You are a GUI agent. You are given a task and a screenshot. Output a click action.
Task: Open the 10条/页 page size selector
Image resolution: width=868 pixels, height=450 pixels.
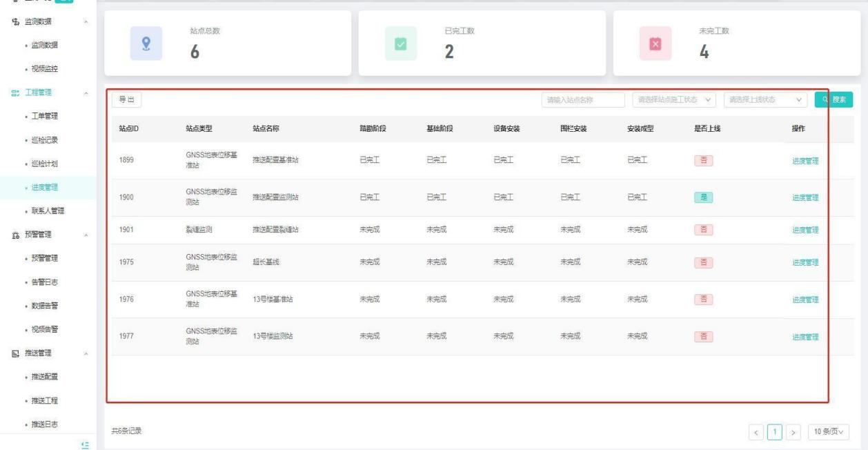[x=829, y=432]
